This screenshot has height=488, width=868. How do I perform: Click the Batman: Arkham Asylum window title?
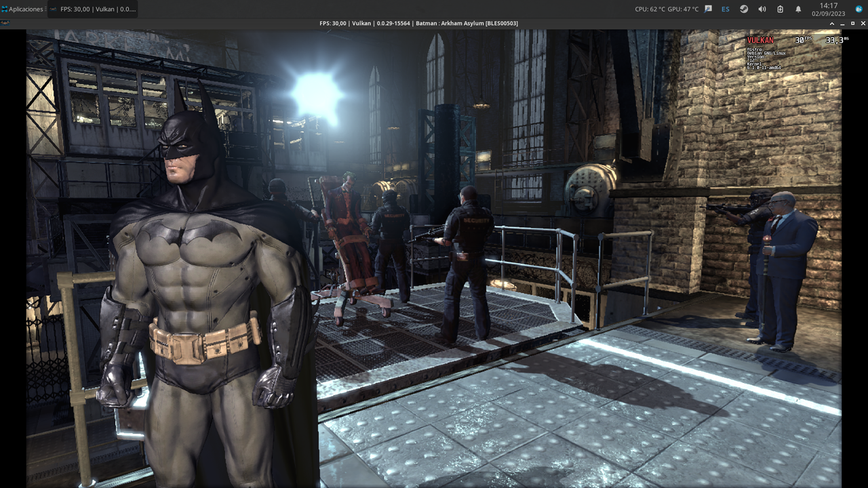418,23
